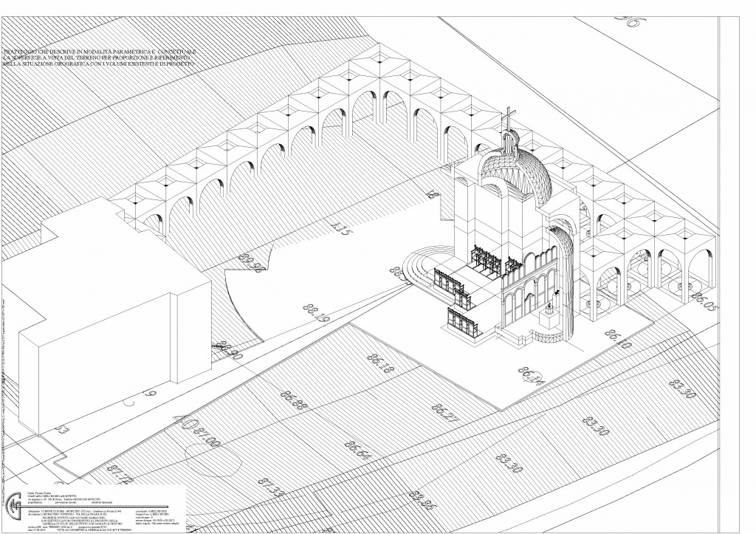
Task: Select the elevation label 83.86
Action: pyautogui.click(x=423, y=501)
